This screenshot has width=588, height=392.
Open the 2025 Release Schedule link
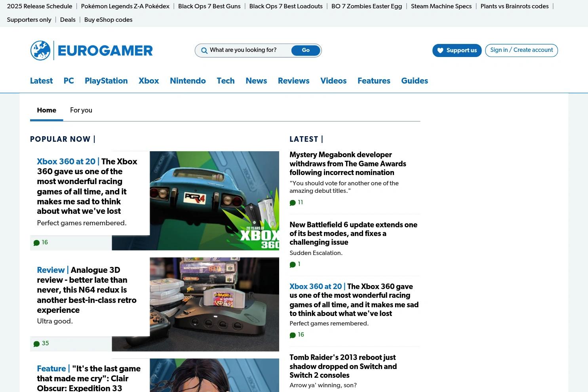click(40, 6)
